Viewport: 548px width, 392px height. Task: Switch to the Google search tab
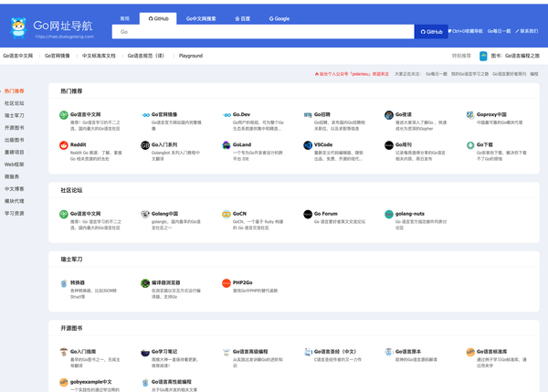(279, 18)
